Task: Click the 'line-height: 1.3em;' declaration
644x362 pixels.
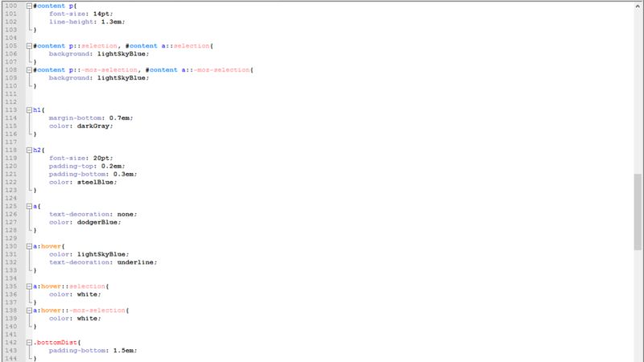Action: [x=87, y=22]
